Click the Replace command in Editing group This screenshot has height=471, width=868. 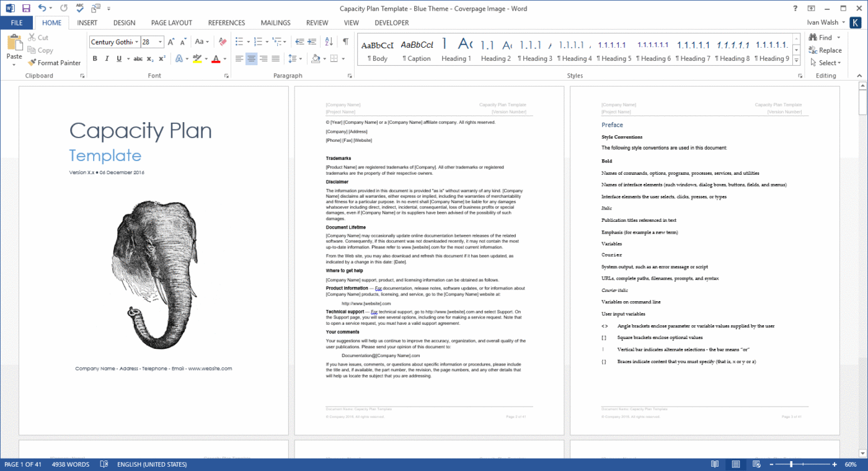827,50
